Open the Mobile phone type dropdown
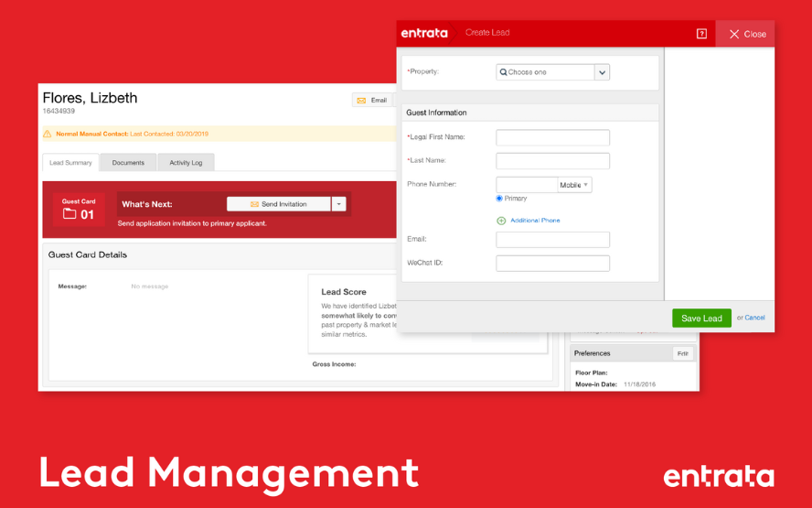 coord(574,185)
